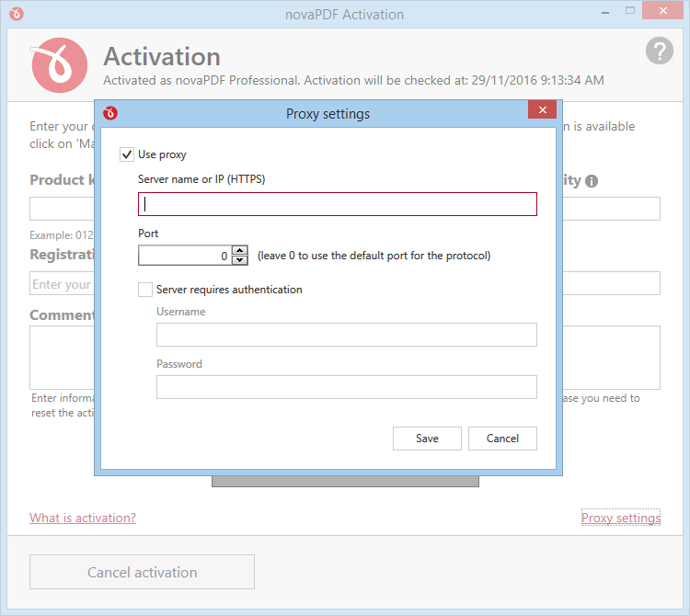This screenshot has height=616, width=690.
Task: Click the Product key input field
Action: (x=62, y=209)
